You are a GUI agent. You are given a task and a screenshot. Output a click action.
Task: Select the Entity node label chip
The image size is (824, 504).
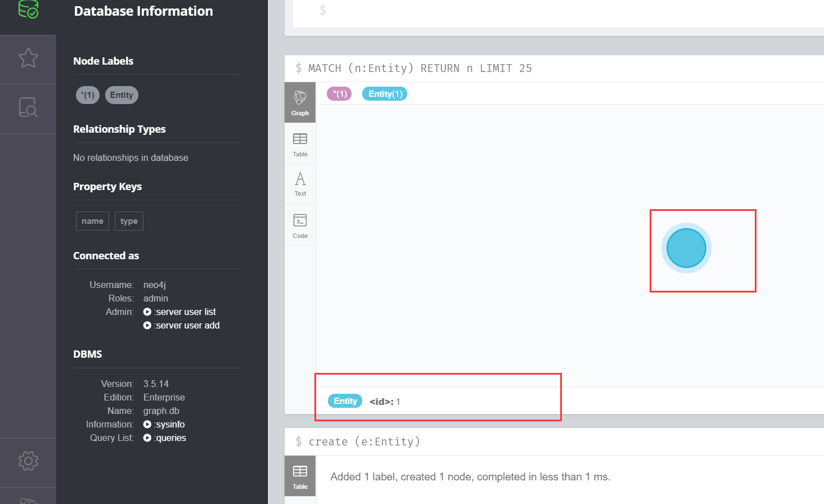point(121,94)
